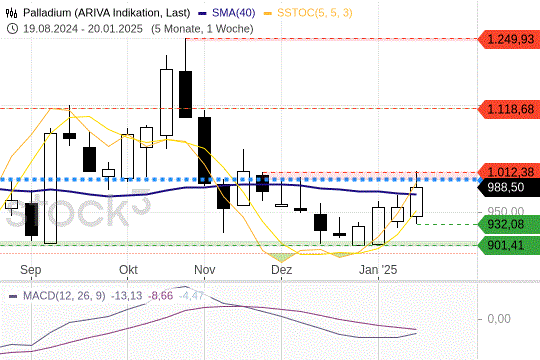Image resolution: width=540 pixels, height=360 pixels.
Task: Click the candlestick chart type icon
Action: [12, 13]
